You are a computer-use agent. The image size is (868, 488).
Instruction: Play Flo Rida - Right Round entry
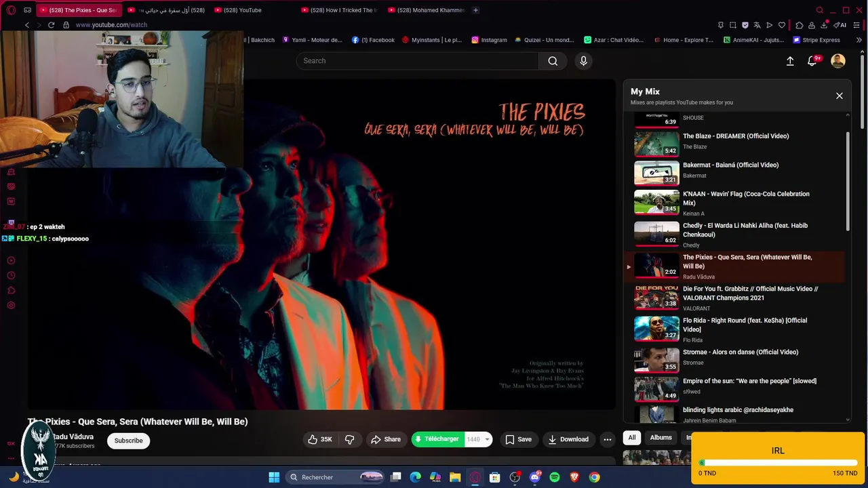[736, 329]
